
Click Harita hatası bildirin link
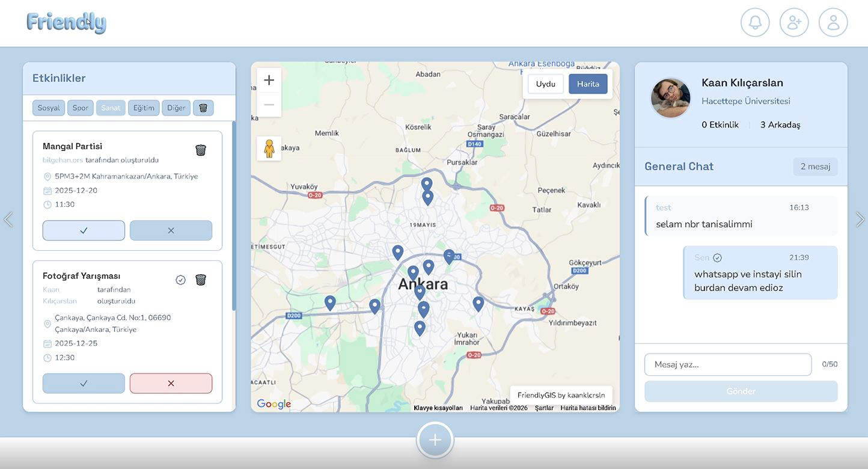coord(588,408)
